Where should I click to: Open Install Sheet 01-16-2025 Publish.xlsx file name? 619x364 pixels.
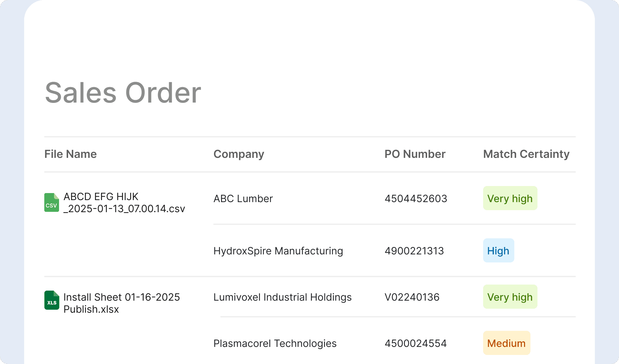coord(121,303)
